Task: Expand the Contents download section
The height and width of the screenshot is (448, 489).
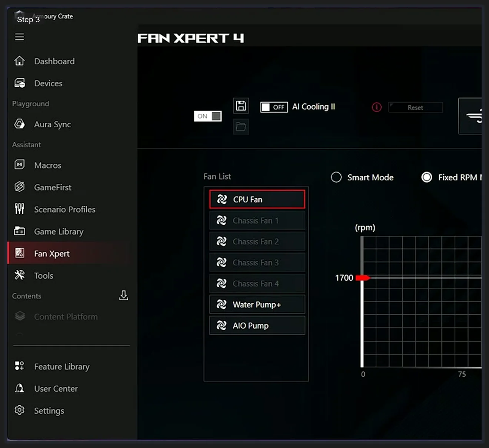Action: pos(123,296)
